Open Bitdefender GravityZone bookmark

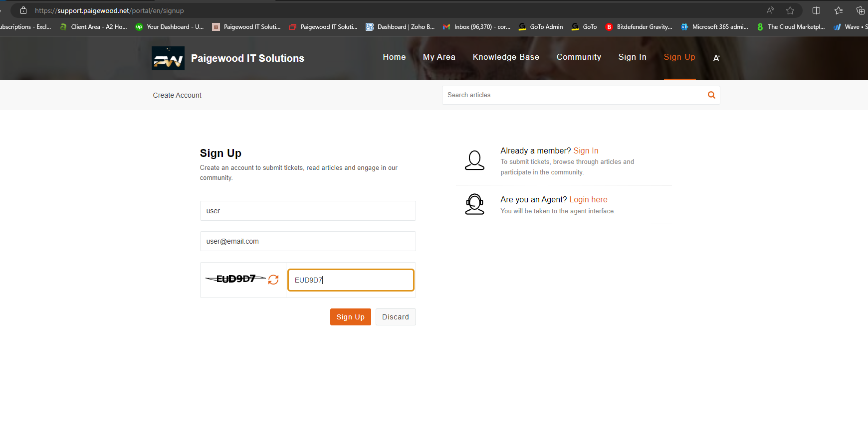coord(639,27)
